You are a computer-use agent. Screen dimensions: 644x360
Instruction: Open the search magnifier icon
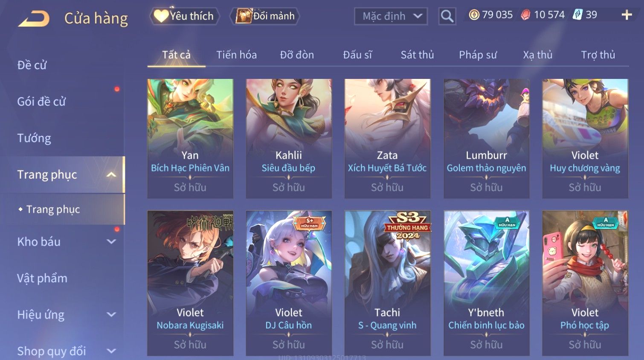[447, 16]
